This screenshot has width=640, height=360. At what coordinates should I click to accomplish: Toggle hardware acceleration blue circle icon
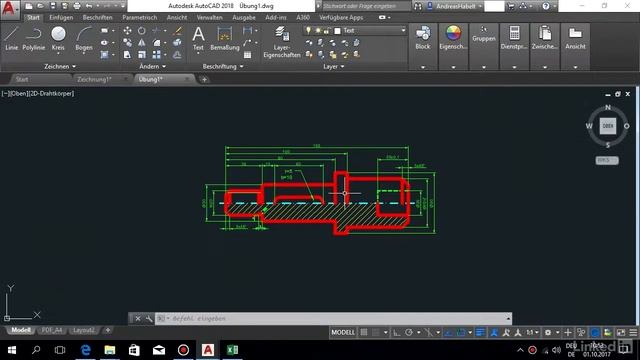point(596,333)
